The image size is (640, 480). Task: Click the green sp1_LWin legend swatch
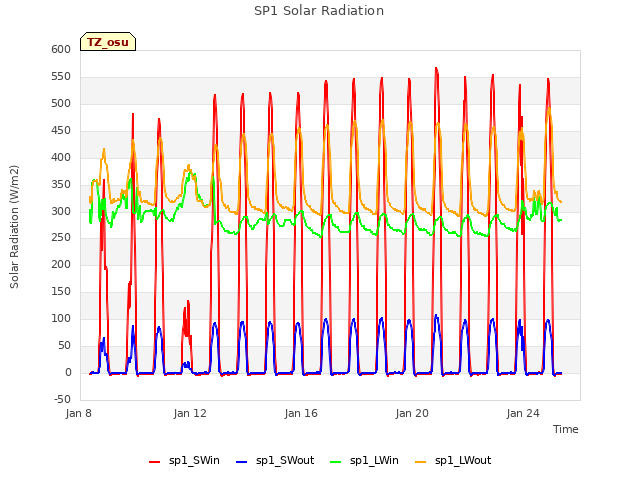tap(336, 462)
